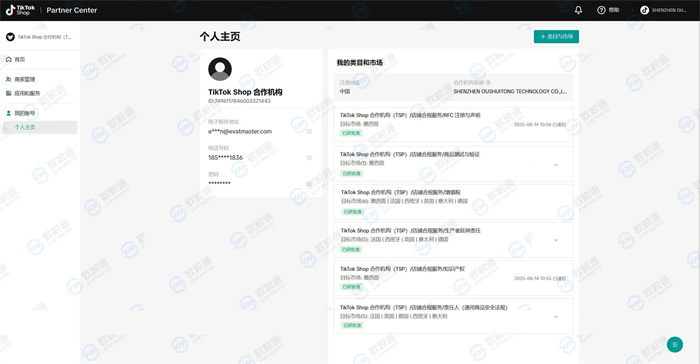Image resolution: width=700 pixels, height=364 pixels.
Task: Click the home icon beside 首页
Action: 8,59
